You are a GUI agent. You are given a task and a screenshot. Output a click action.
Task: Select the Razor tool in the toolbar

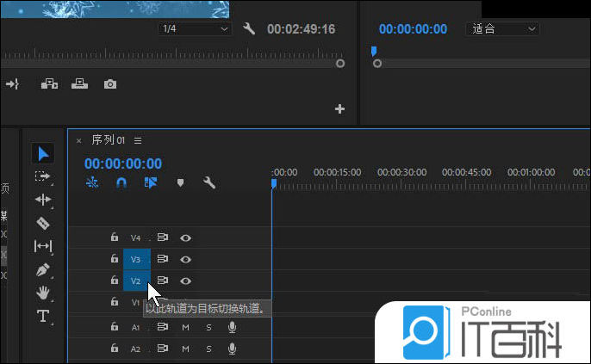pyautogui.click(x=43, y=223)
